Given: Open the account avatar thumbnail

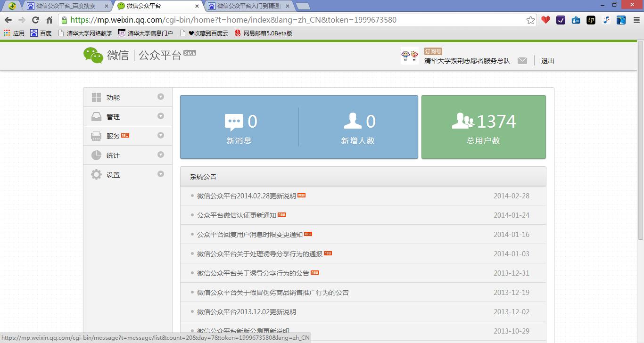Looking at the screenshot, I should [409, 56].
